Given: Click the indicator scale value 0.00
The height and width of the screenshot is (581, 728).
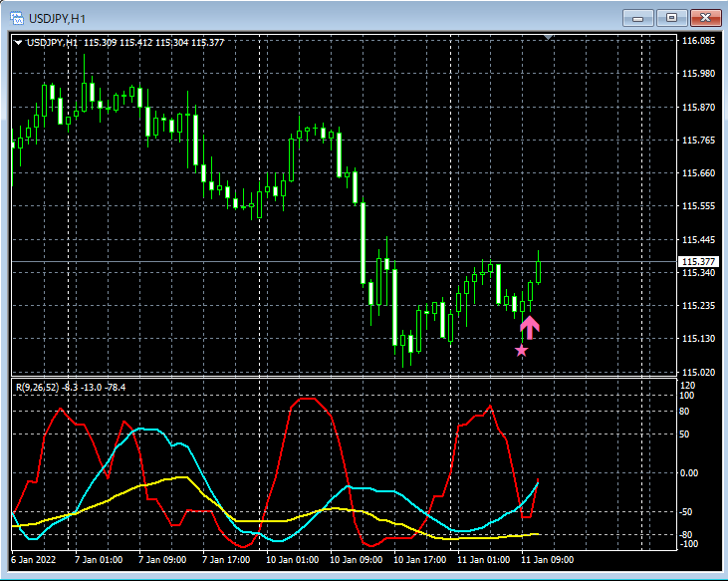Looking at the screenshot, I should [689, 473].
